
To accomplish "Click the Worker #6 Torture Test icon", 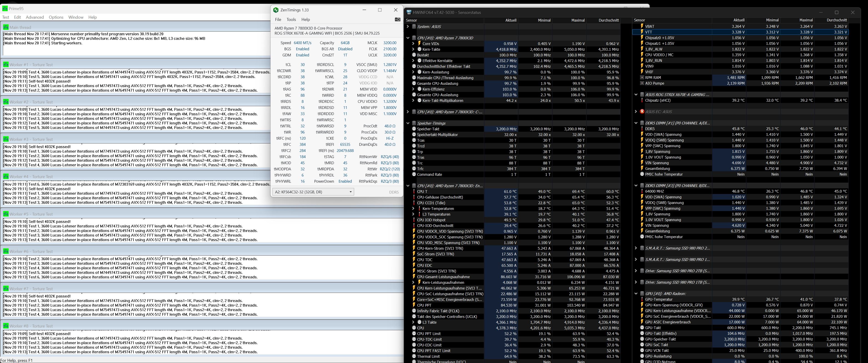I will (6, 251).
